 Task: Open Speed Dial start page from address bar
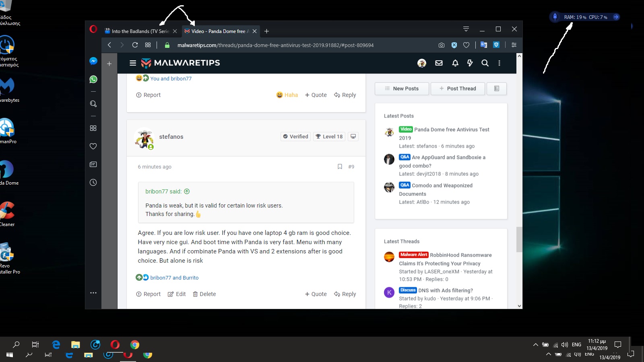148,45
